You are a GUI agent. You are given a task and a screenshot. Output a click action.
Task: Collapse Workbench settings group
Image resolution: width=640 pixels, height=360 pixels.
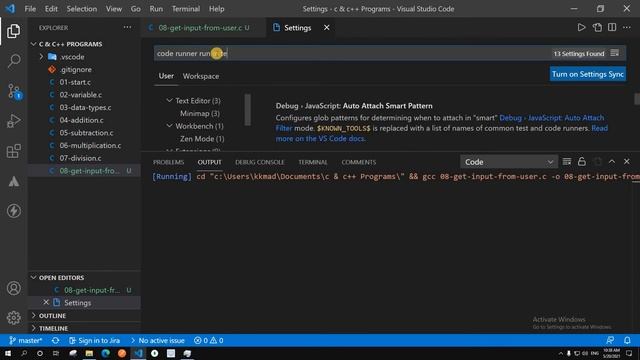[x=169, y=126]
